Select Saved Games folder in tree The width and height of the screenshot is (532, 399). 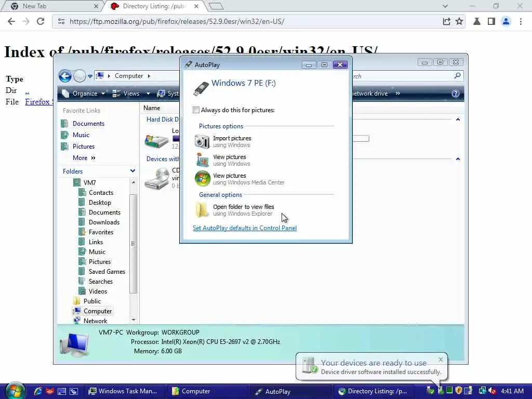pos(107,271)
